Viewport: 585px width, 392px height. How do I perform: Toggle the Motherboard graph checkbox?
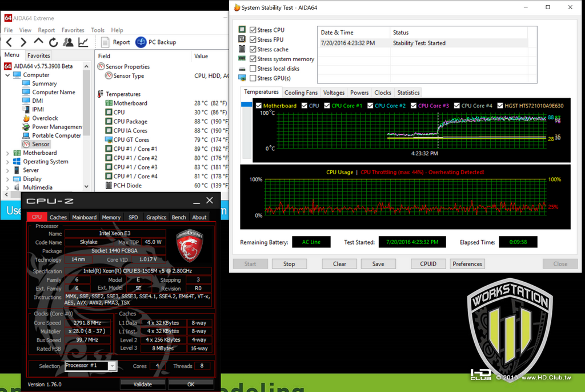(259, 106)
